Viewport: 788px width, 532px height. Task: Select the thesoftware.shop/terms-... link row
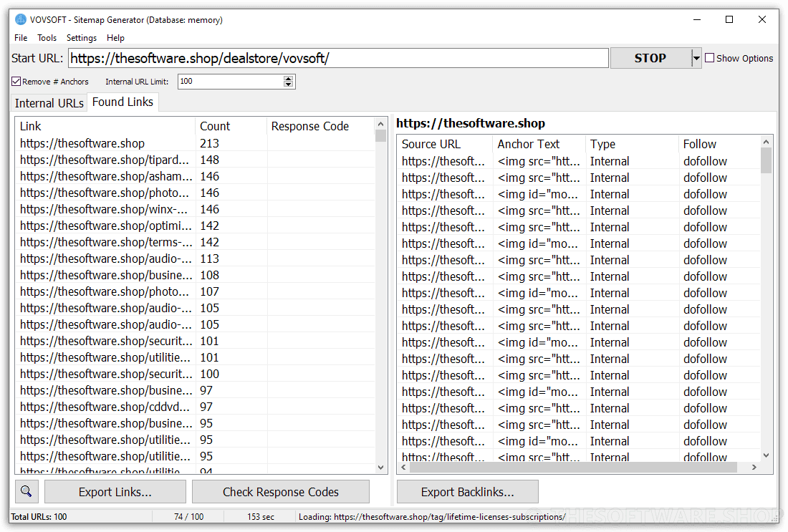(195, 242)
